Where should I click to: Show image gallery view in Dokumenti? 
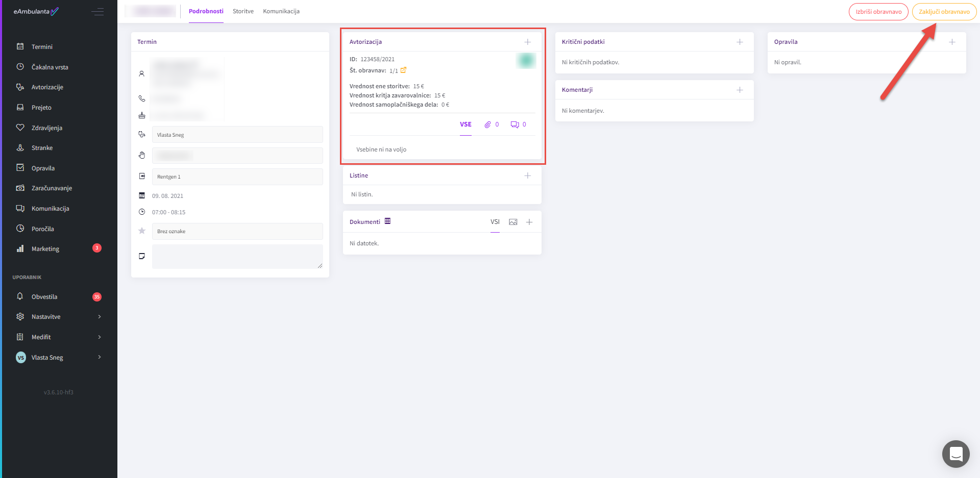point(513,222)
